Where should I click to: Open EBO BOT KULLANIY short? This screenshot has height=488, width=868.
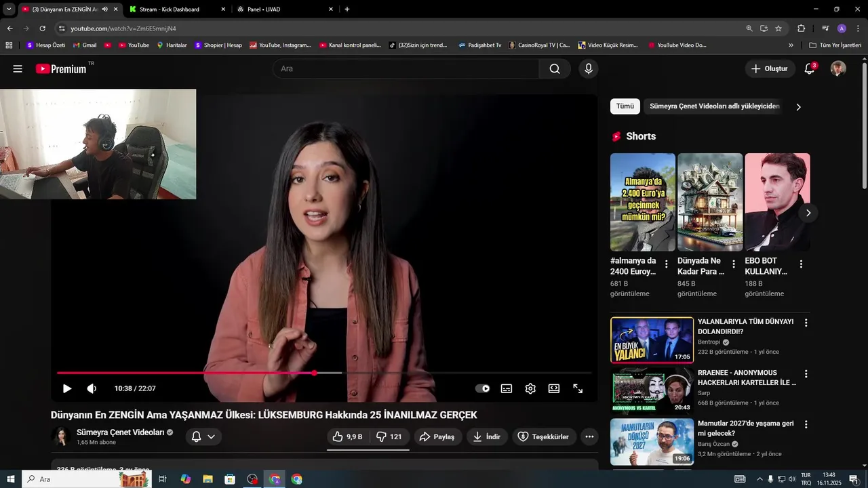777,202
